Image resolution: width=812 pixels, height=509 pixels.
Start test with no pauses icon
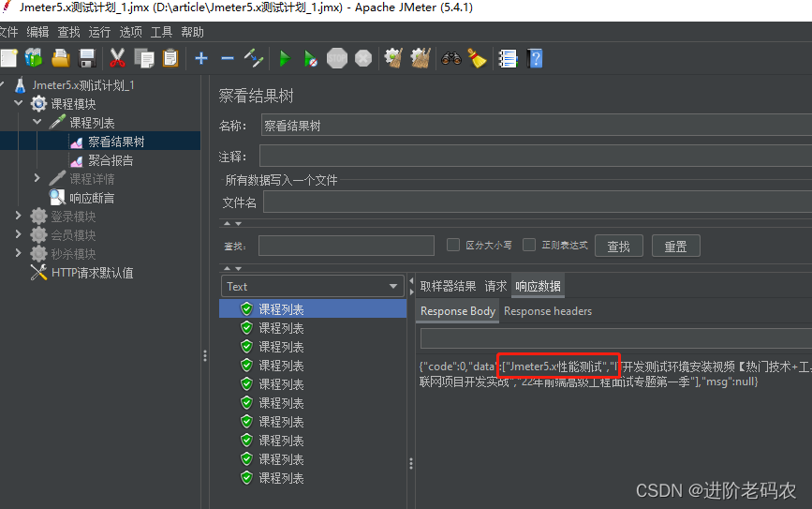311,58
